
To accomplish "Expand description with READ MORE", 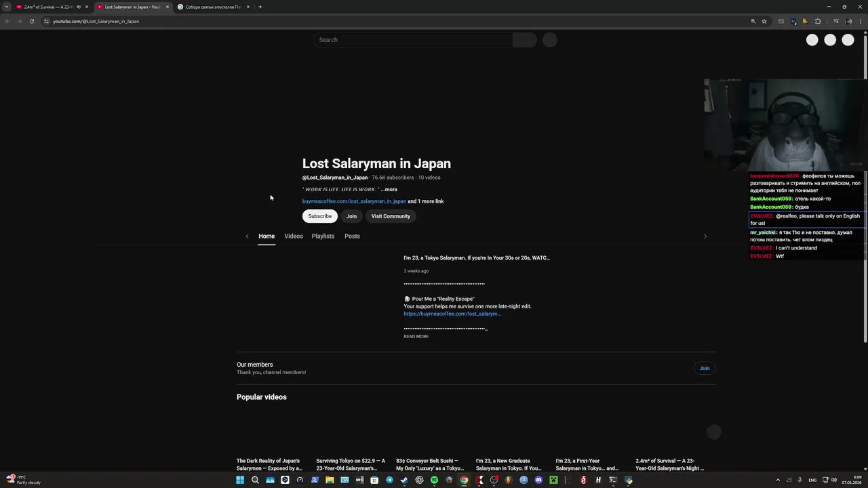I will click(416, 336).
